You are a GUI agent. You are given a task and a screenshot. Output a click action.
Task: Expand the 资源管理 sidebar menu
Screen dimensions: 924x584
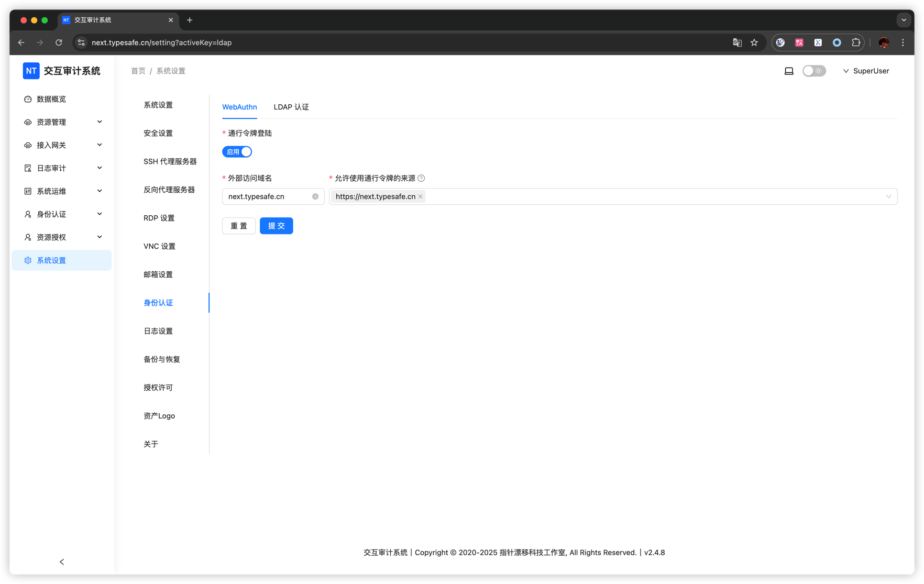coord(62,122)
